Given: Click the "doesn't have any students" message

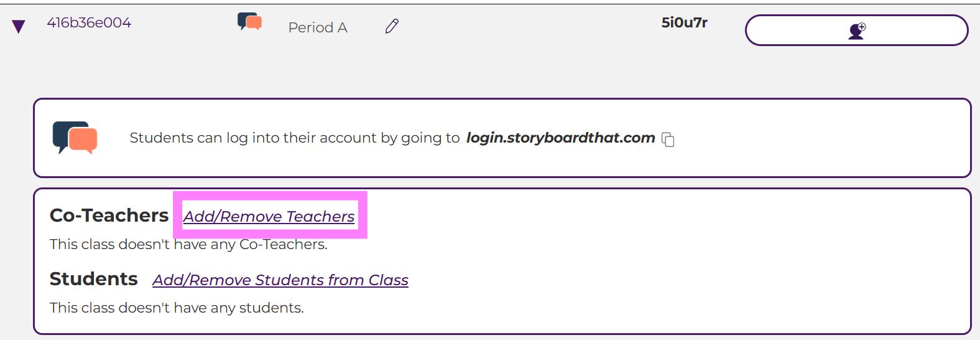Looking at the screenshot, I should [x=177, y=308].
